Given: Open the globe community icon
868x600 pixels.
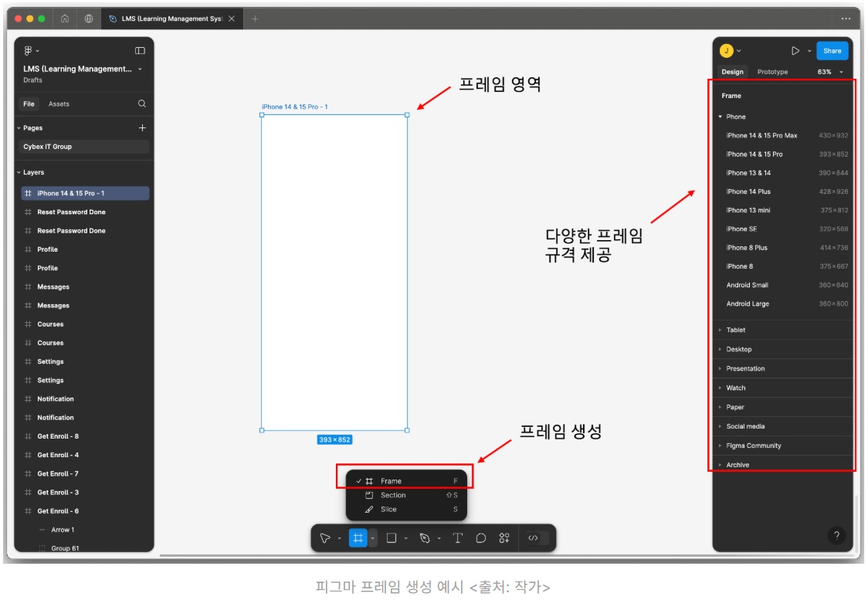Looking at the screenshot, I should (x=89, y=19).
